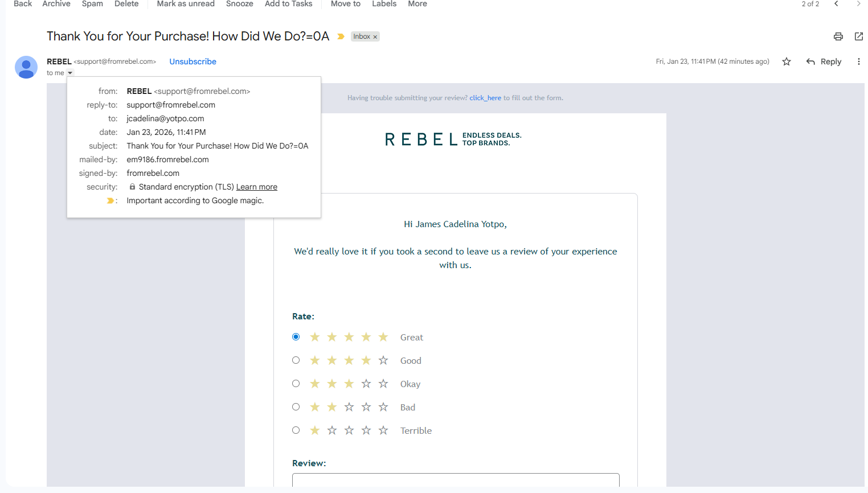This screenshot has height=493, width=868.
Task: Click the email subject heading
Action: coord(188,36)
